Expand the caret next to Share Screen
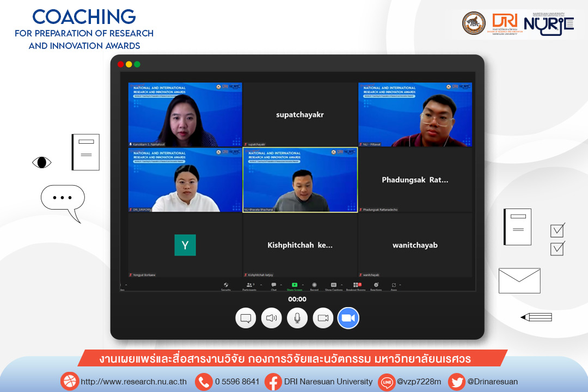 click(x=303, y=285)
